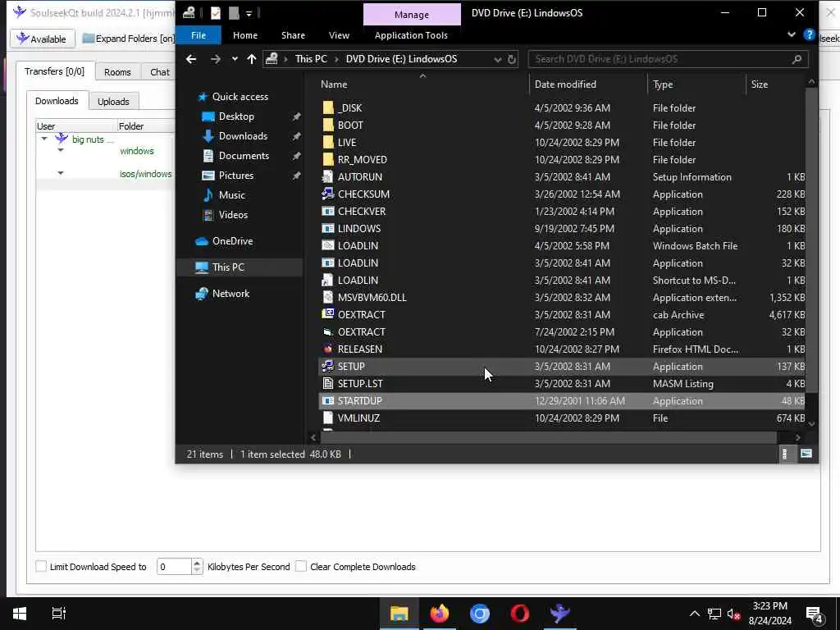Focus the Search DVD Drive search box
Image resolution: width=840 pixels, height=630 pixels.
tap(668, 59)
